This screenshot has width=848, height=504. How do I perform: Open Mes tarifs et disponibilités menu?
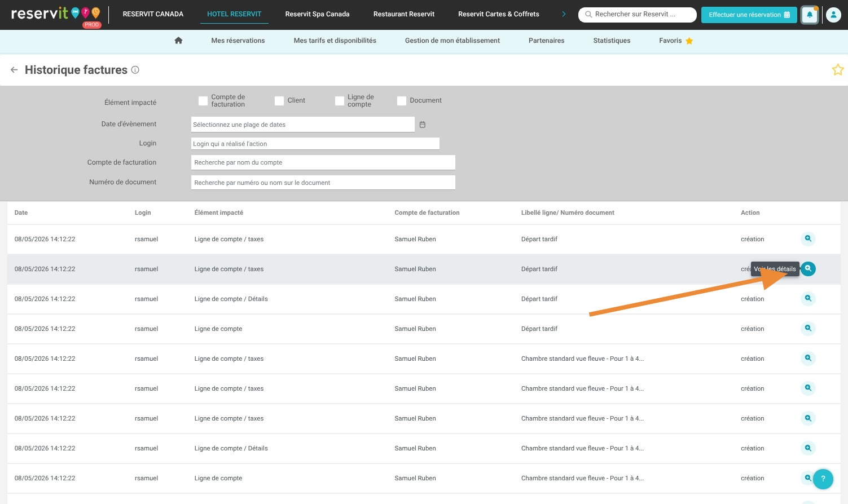(335, 41)
